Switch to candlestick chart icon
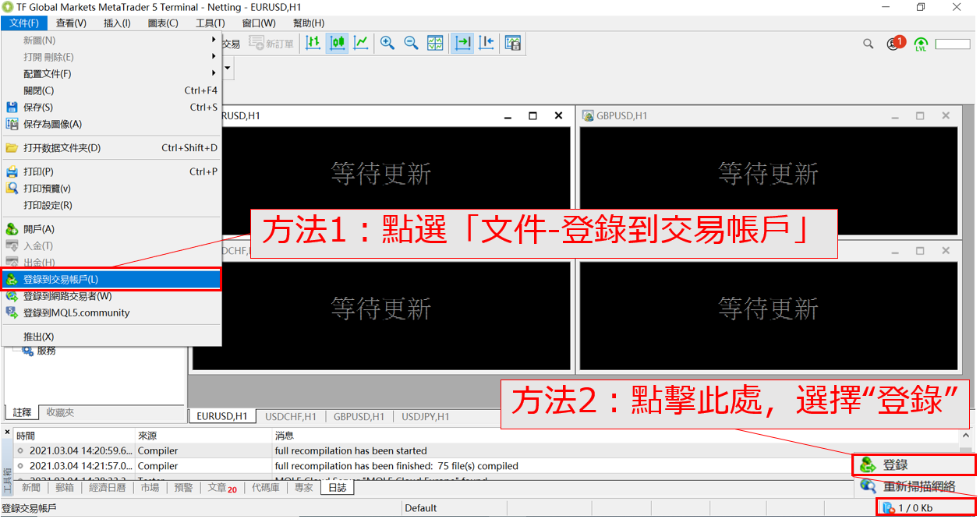 pos(337,44)
